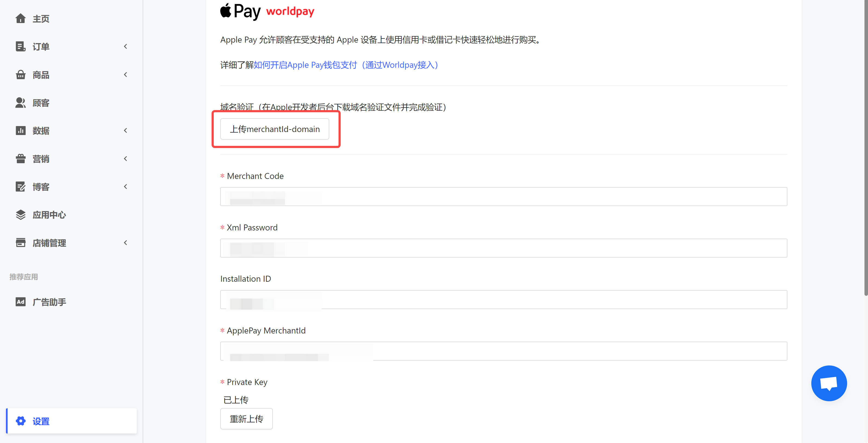Click the orders icon beside 订单
The width and height of the screenshot is (868, 443).
(21, 46)
